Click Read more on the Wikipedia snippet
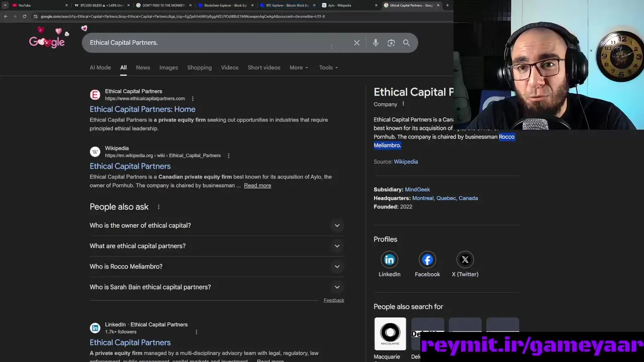The height and width of the screenshot is (362, 644). [257, 186]
